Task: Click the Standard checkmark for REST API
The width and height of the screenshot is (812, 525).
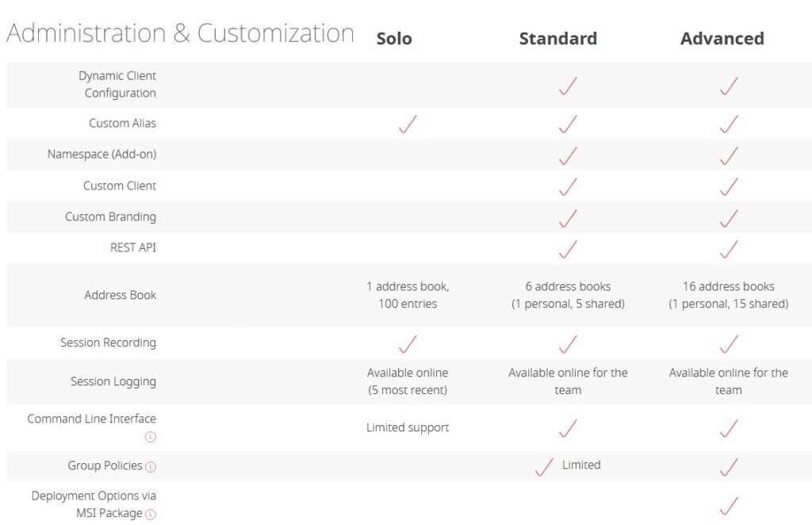Action: (x=568, y=249)
